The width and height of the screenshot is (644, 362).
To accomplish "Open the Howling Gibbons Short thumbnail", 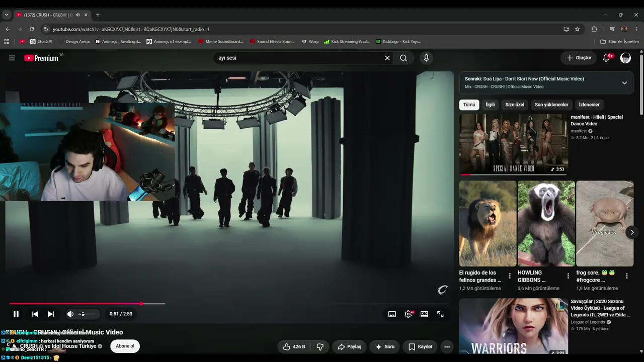I will pos(546,224).
